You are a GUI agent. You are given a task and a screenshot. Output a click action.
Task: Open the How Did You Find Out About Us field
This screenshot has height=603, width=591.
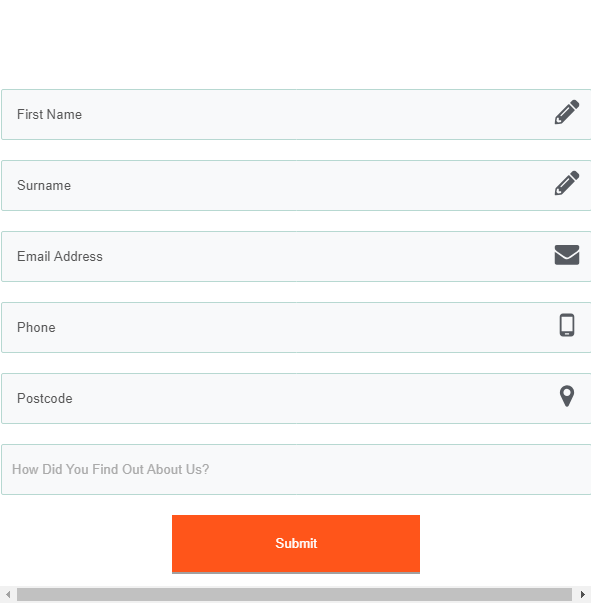tap(296, 470)
